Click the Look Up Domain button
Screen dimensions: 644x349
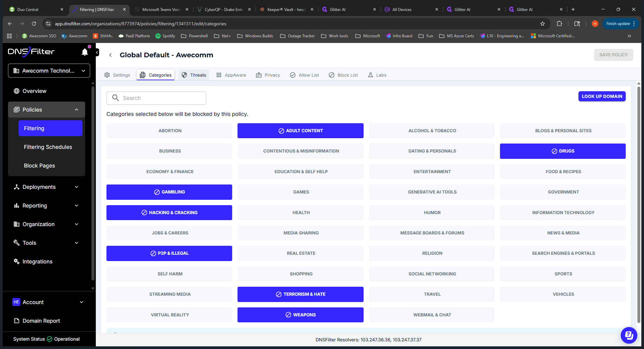pyautogui.click(x=602, y=96)
